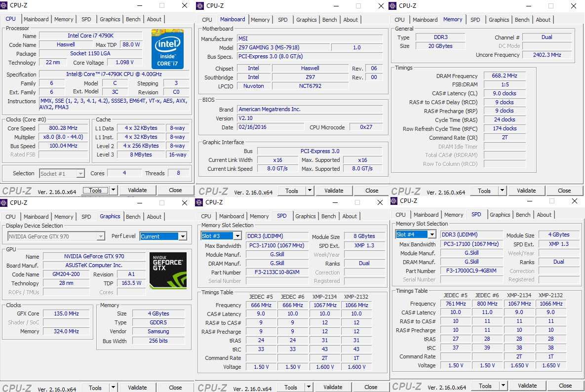The width and height of the screenshot is (585, 392).
Task: Click the part number F3-2133C10-8GXM
Action: [277, 272]
